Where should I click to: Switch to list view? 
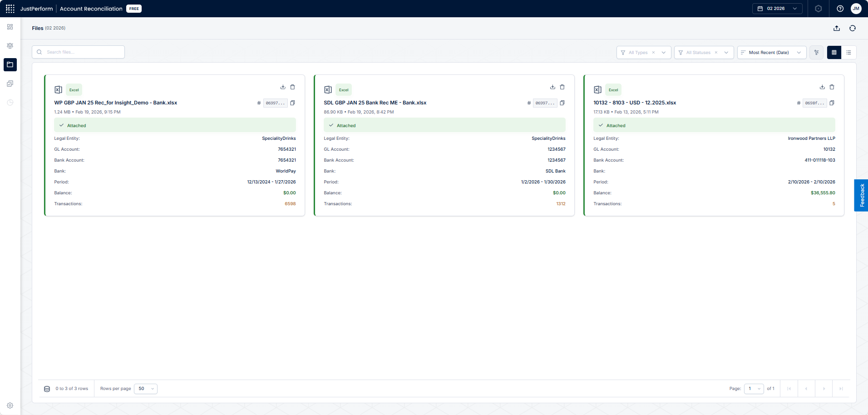848,53
